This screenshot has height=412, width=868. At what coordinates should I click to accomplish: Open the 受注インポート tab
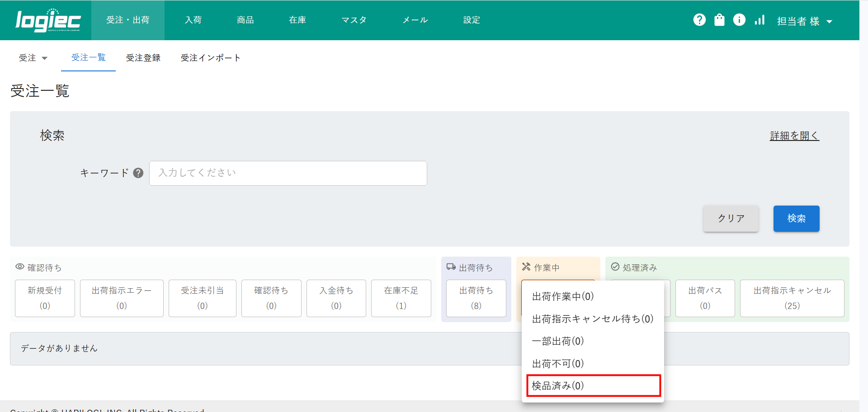210,58
